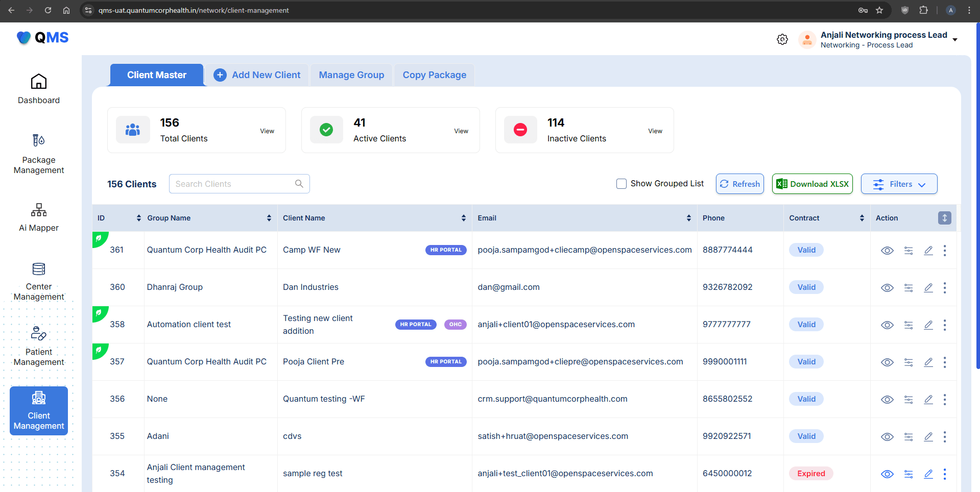
Task: Enable the Show Grouped List checkbox
Action: tap(621, 184)
